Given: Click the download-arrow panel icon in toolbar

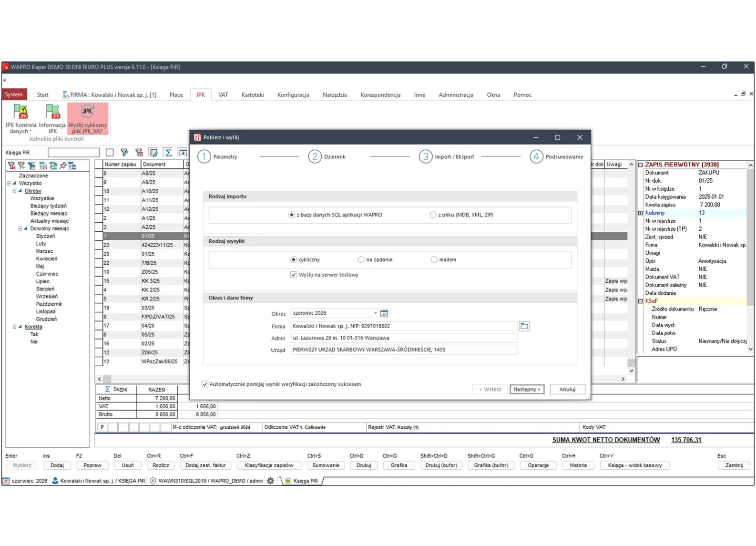Looking at the screenshot, I should (x=183, y=153).
